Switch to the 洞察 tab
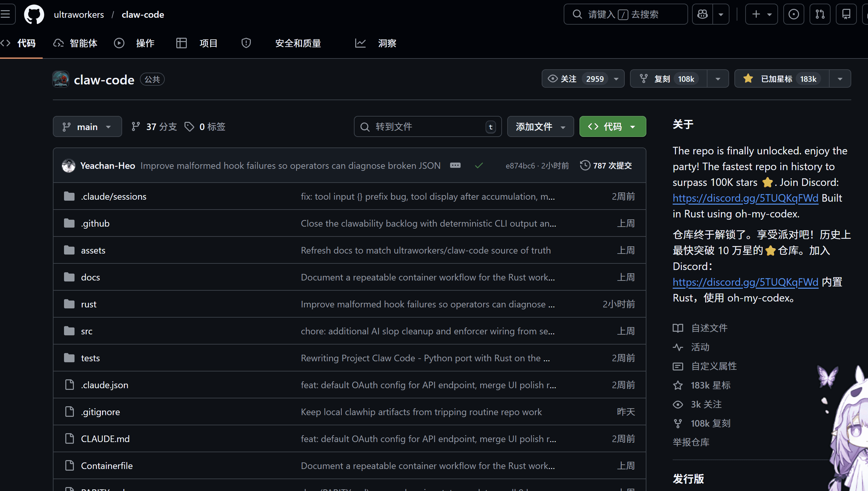Viewport: 868px width, 491px height. tap(376, 43)
